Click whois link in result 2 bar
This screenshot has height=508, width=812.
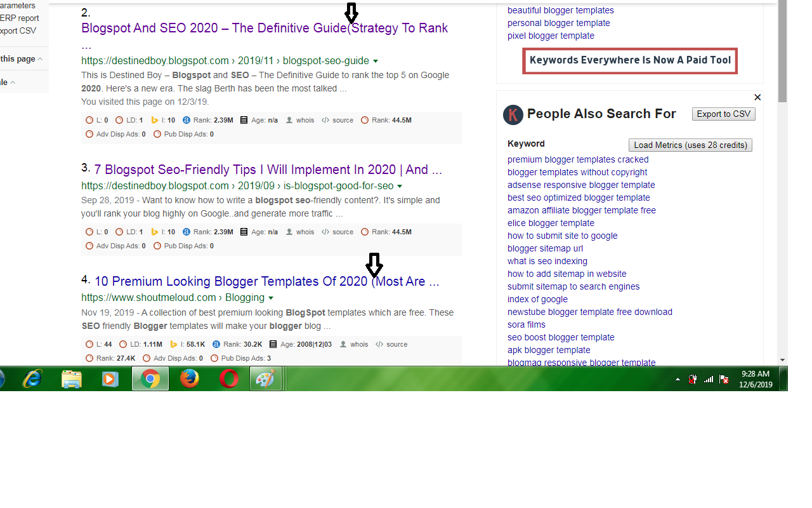point(299,120)
